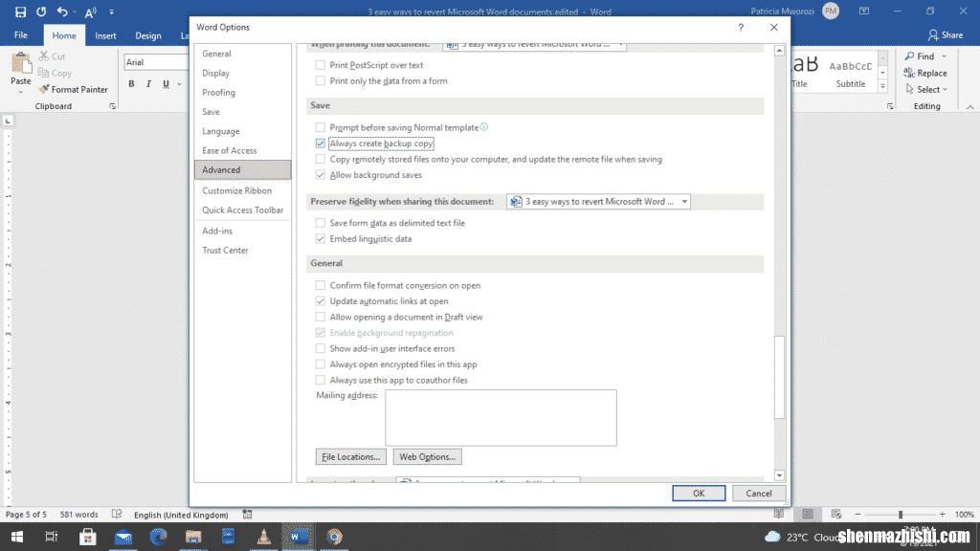Enable Print PostScript over text
The width and height of the screenshot is (980, 551).
(x=321, y=65)
